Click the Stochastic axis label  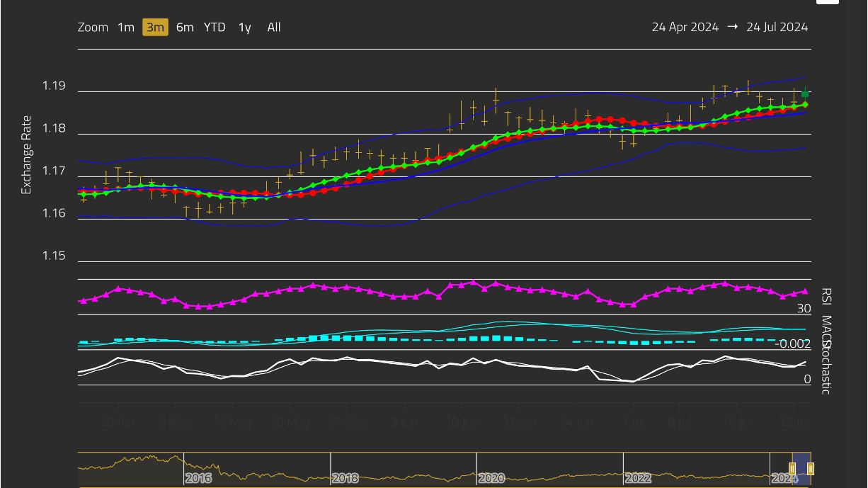click(x=825, y=368)
